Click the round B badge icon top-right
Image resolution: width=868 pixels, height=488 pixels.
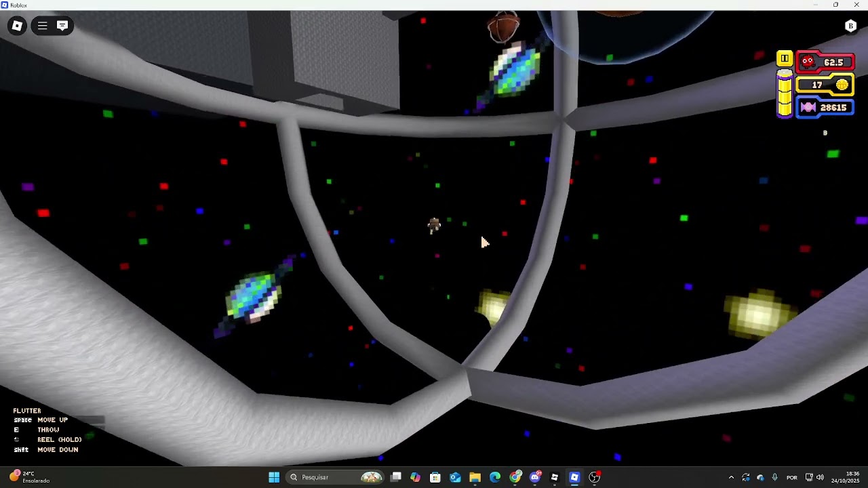[x=850, y=26]
